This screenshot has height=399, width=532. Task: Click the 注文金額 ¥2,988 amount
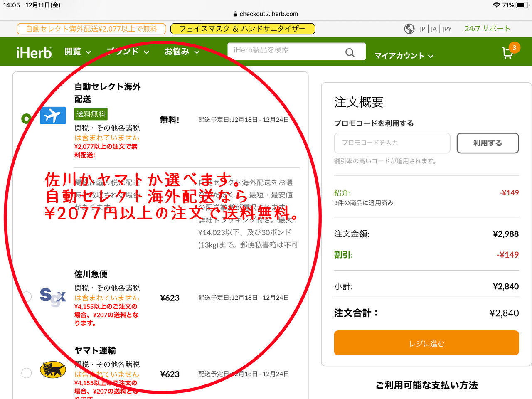click(506, 234)
